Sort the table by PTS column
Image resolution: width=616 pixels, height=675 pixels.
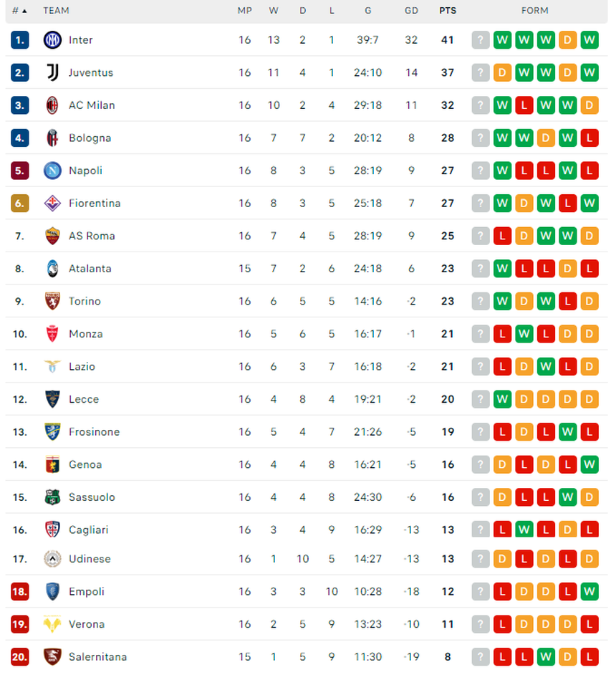pyautogui.click(x=448, y=11)
